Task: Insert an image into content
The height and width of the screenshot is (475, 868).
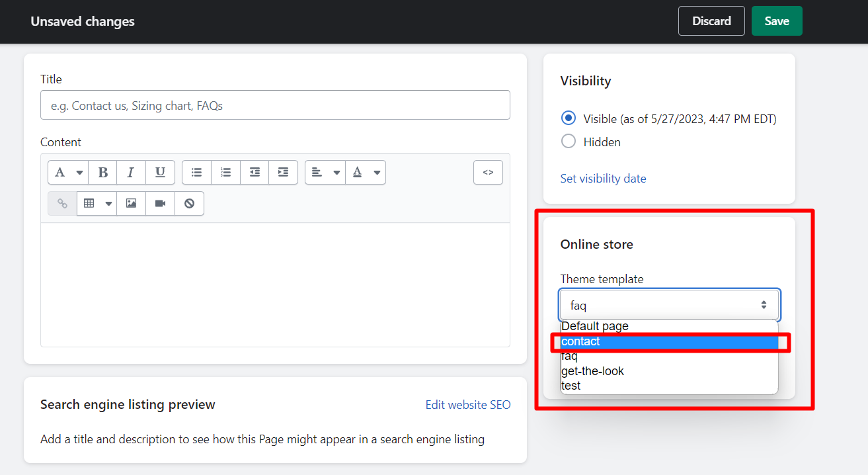Action: (x=131, y=203)
